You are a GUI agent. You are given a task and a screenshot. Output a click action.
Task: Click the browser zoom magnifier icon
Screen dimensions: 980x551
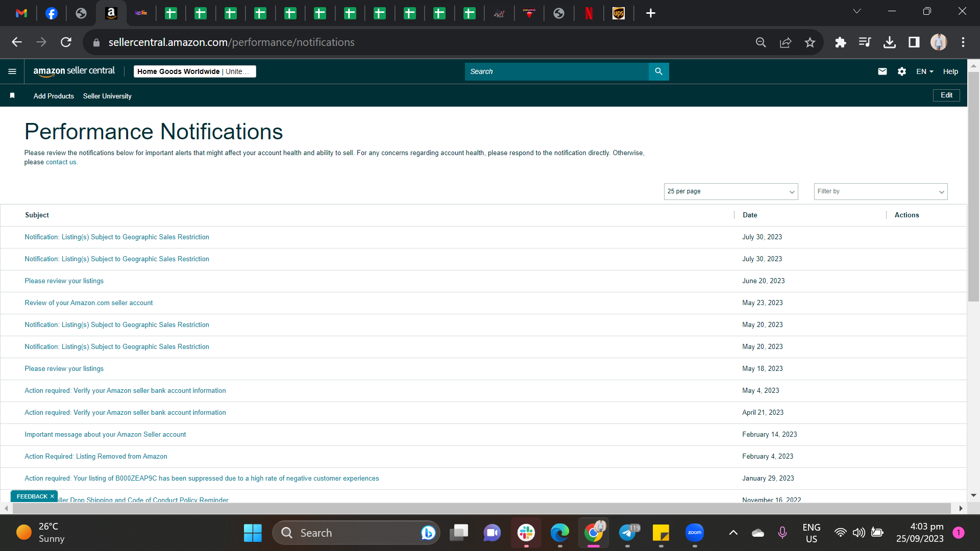pos(761,42)
